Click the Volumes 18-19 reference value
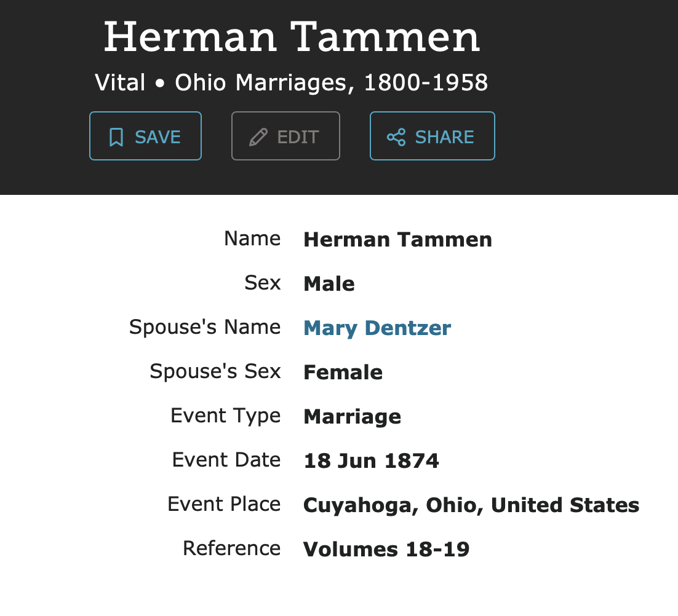Image resolution: width=678 pixels, height=616 pixels. (386, 549)
